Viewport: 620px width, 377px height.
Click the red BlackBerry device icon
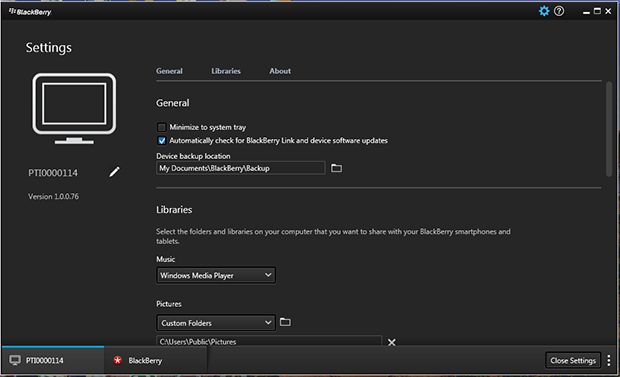[x=117, y=360]
